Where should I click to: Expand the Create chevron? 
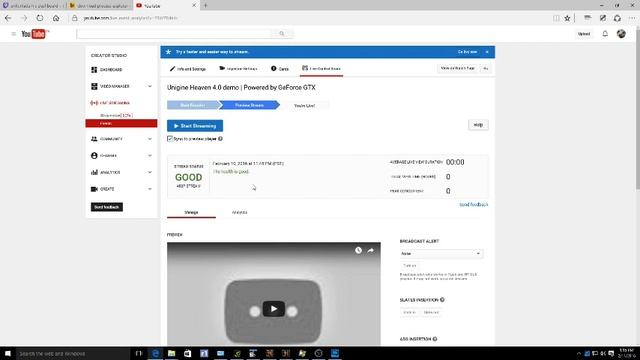point(150,189)
